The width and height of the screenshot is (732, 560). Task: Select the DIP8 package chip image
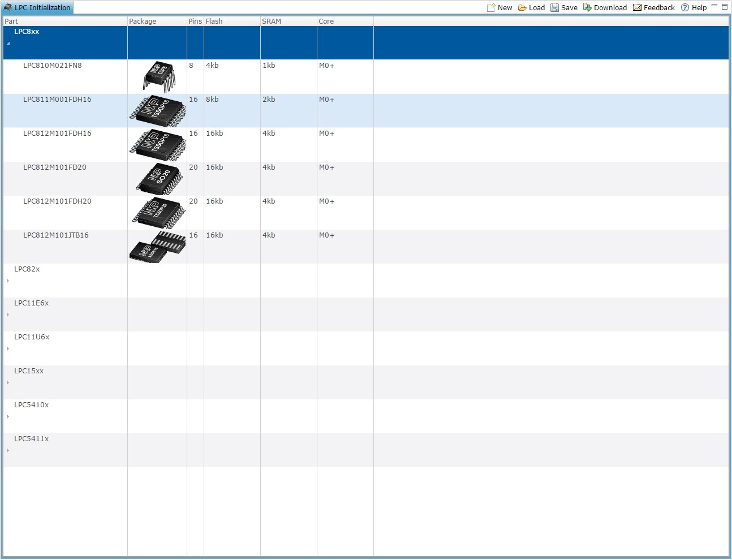[158, 77]
